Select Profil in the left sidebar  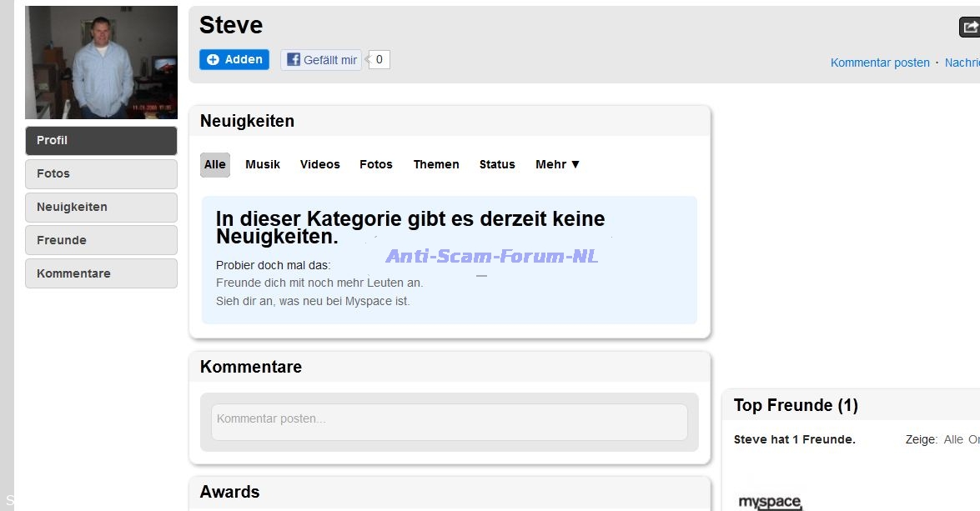point(101,140)
